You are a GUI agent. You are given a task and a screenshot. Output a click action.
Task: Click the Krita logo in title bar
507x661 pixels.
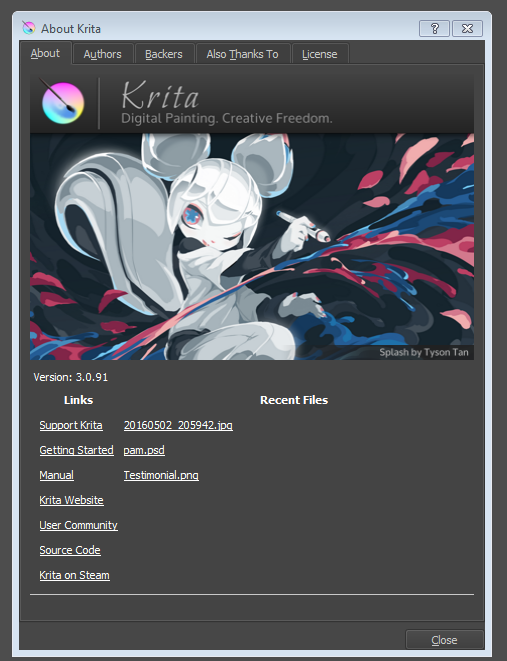tap(29, 28)
